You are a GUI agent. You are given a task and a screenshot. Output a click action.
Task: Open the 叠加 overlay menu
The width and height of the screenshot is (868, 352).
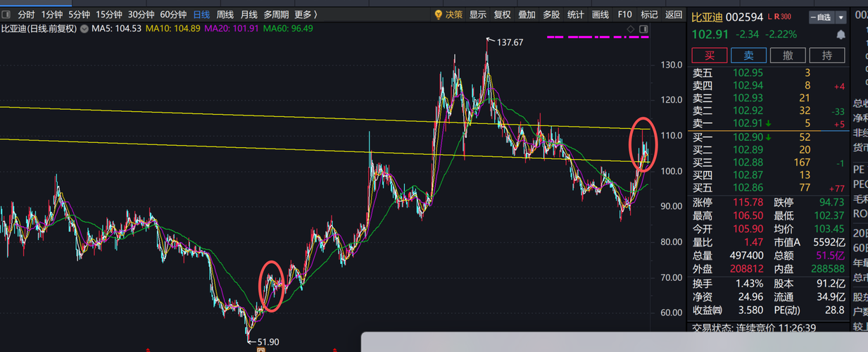click(527, 14)
